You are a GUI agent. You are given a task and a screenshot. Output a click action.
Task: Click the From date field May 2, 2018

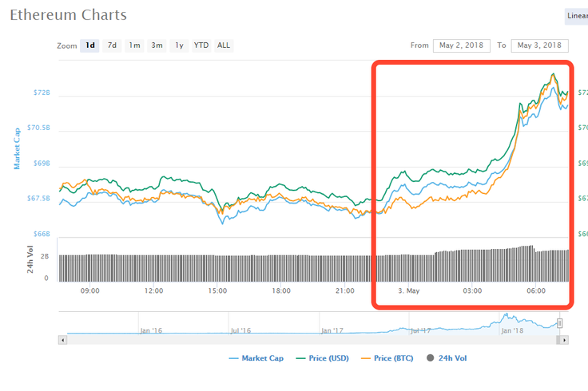tap(461, 45)
